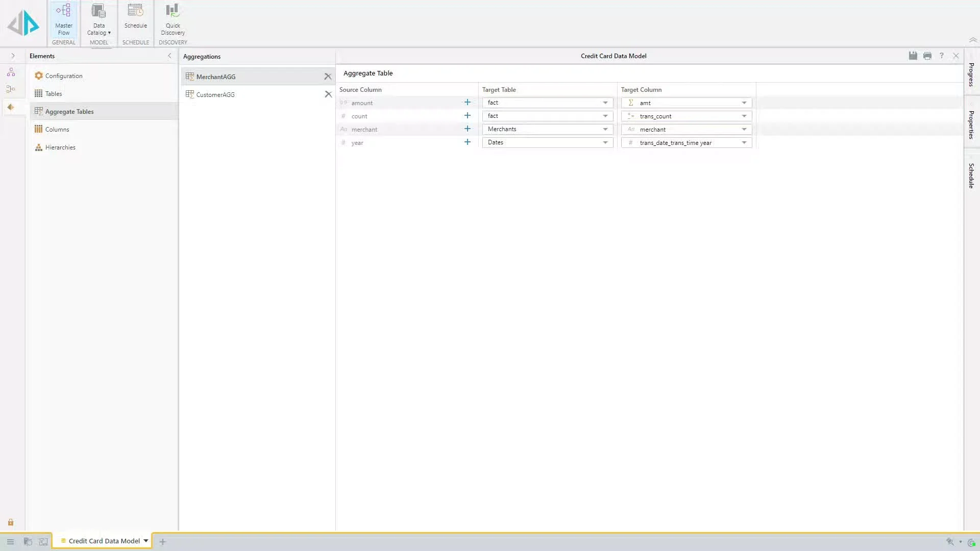Open the Data Catalog menu
The width and height of the screenshot is (980, 551).
tap(99, 19)
